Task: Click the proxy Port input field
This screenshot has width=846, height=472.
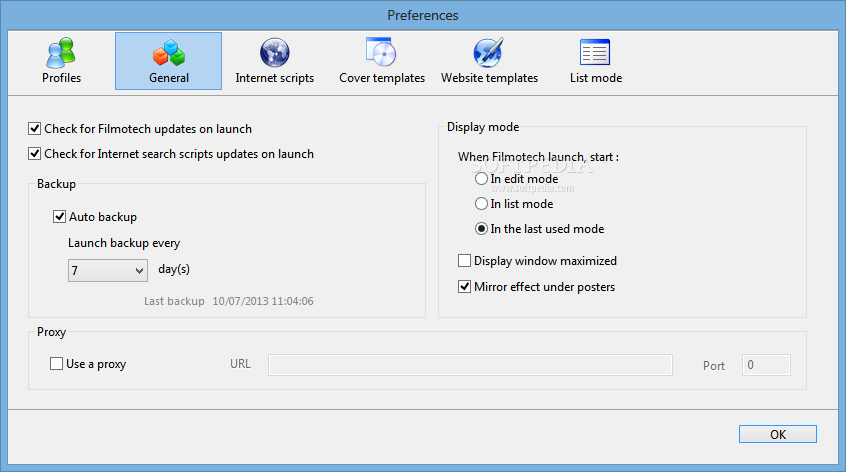Action: 766,365
